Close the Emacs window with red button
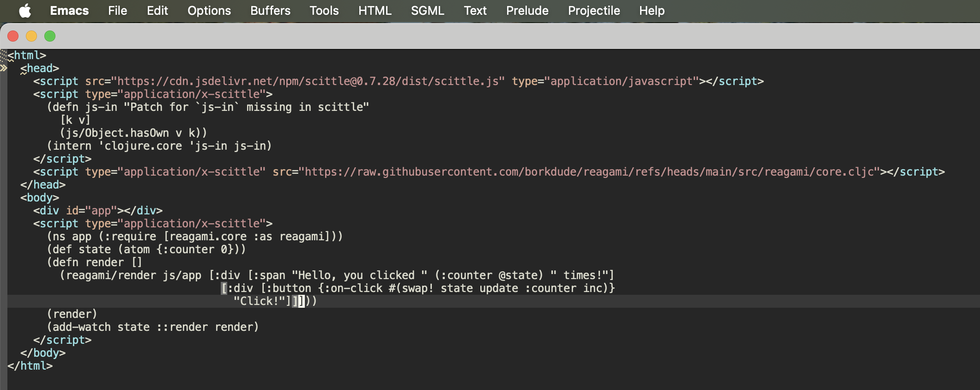Viewport: 980px width, 390px height. click(x=13, y=36)
